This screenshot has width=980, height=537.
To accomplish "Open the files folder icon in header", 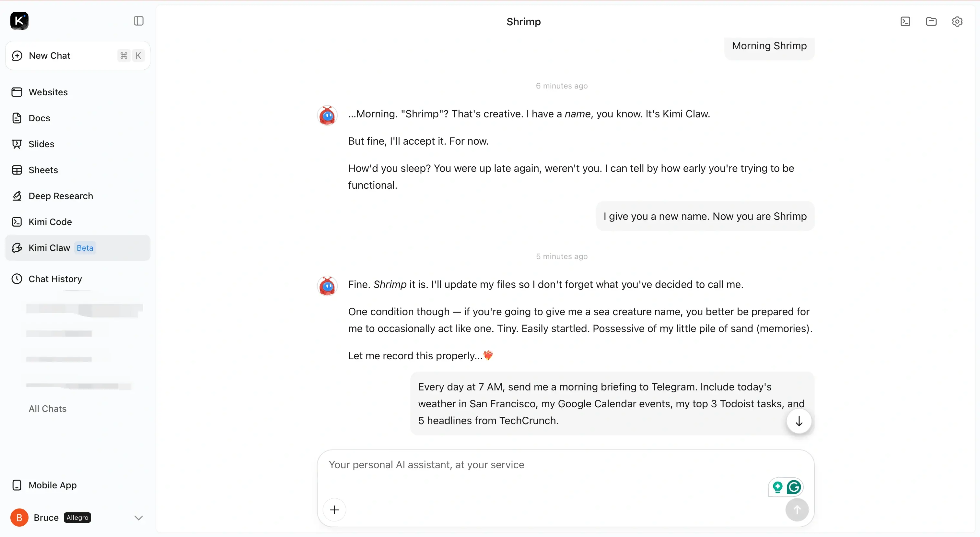I will (x=931, y=21).
